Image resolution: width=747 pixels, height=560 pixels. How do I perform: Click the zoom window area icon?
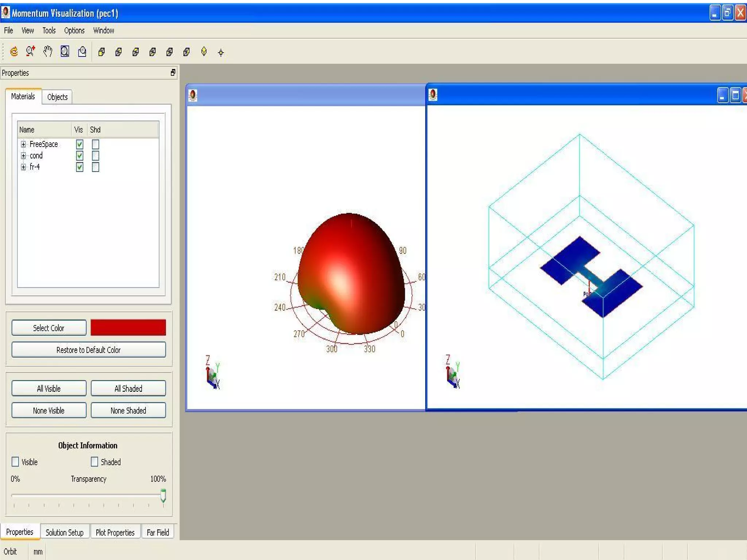click(82, 51)
